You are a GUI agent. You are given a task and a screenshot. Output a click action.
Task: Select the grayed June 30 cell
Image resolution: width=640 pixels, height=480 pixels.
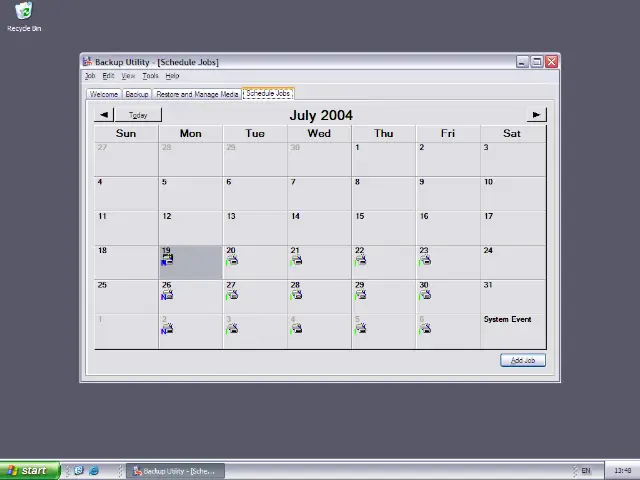[x=319, y=159]
